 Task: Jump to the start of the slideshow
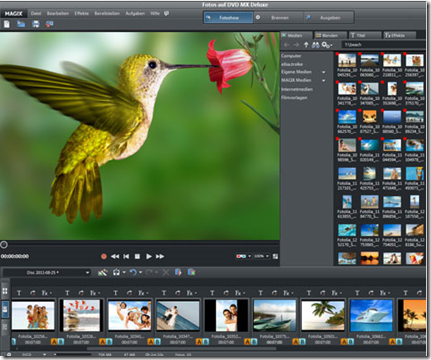point(126,256)
